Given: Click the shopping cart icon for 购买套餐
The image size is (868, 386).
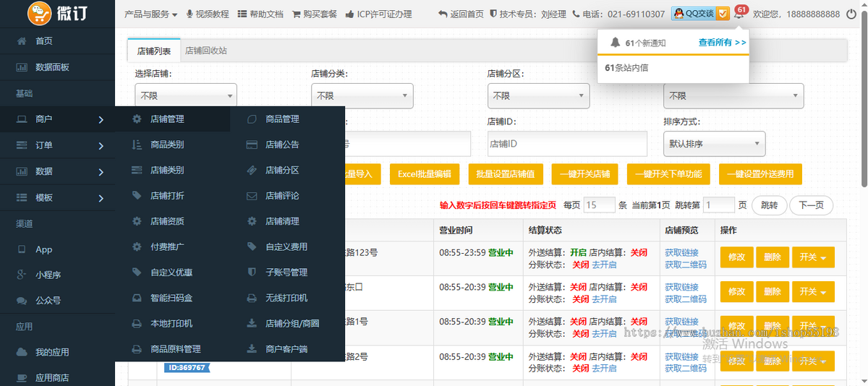Looking at the screenshot, I should tap(297, 14).
